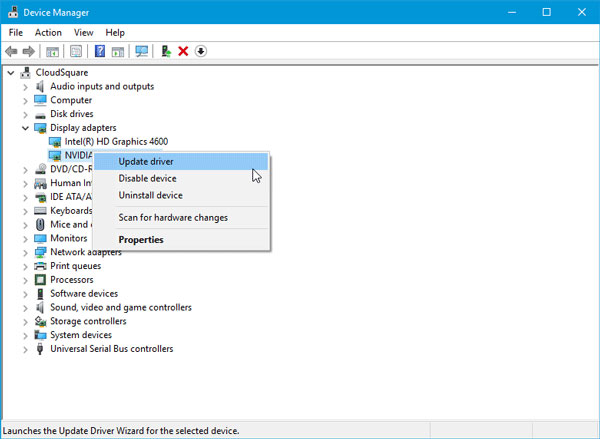Open the Properties toolbar icon

click(x=76, y=51)
